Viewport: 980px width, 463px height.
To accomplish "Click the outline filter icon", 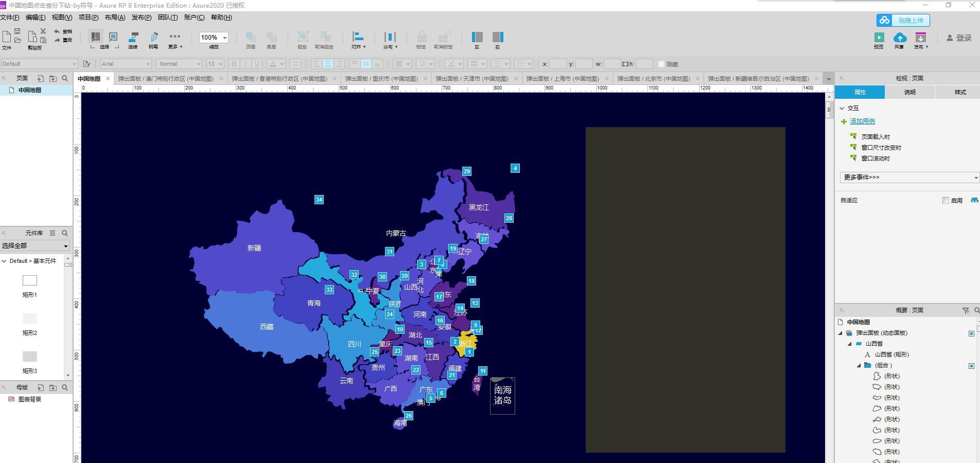I will tap(966, 310).
